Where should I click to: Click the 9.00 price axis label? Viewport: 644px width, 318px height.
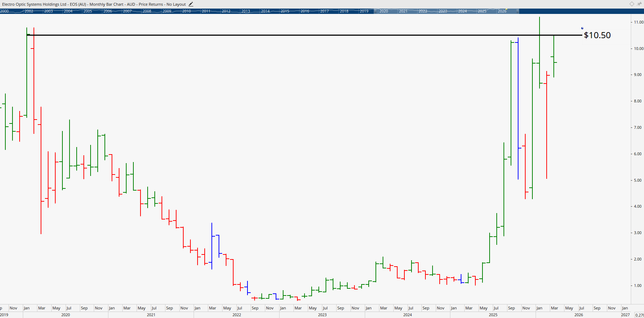click(638, 75)
